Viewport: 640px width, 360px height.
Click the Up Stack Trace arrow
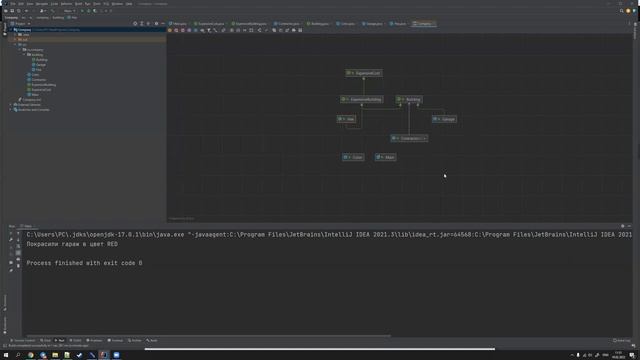[x=18, y=234]
